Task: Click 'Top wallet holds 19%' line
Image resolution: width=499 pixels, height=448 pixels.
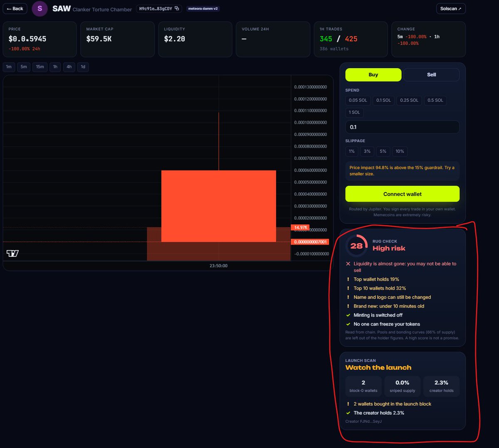Action: coord(376,279)
